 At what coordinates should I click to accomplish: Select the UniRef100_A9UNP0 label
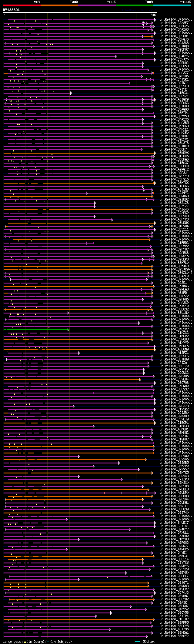pyautogui.click(x=174, y=493)
